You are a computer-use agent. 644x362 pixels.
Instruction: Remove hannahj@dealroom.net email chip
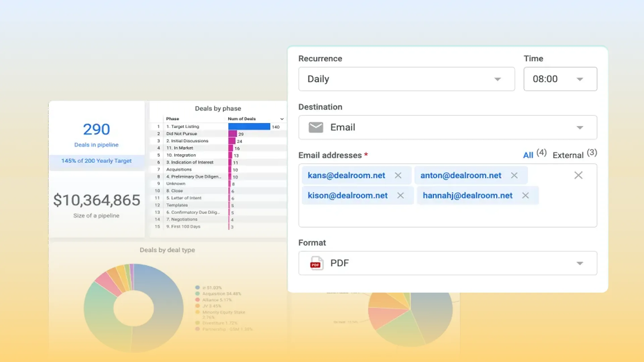(525, 195)
